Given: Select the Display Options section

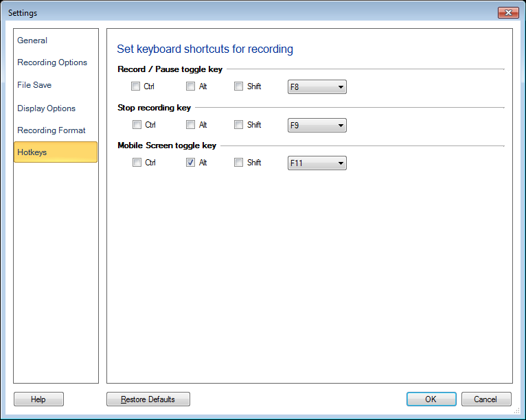Looking at the screenshot, I should [x=46, y=108].
